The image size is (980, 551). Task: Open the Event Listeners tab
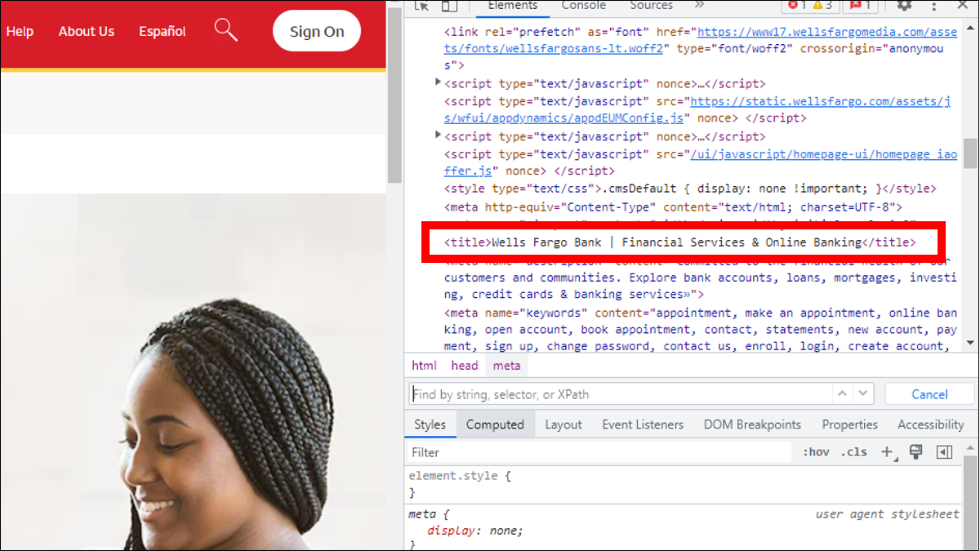(643, 424)
